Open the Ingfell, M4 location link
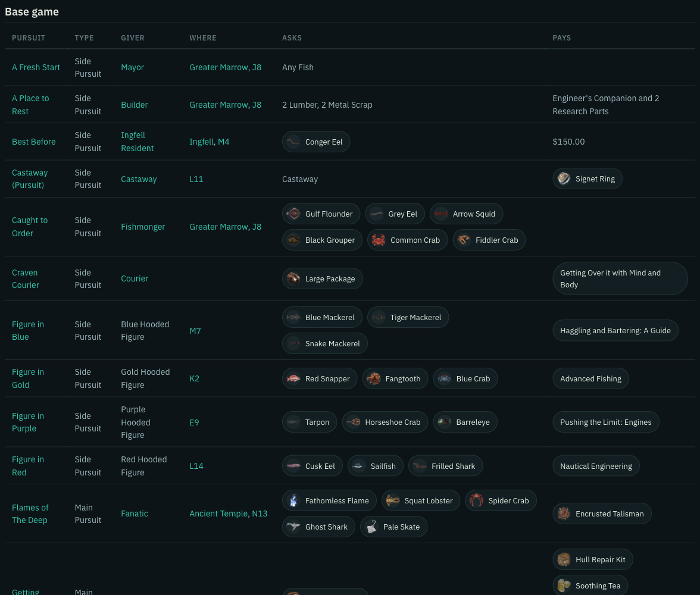Screen dimensions: 700x595 point(210,142)
